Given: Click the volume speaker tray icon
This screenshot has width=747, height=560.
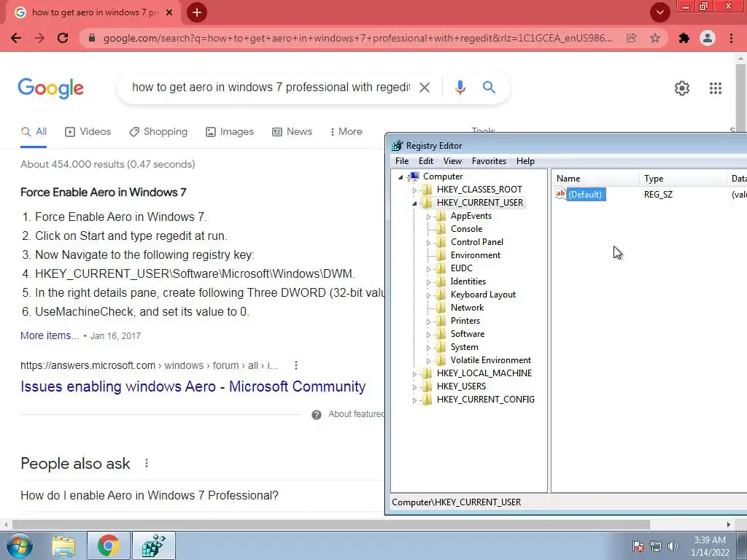Looking at the screenshot, I should tap(673, 546).
